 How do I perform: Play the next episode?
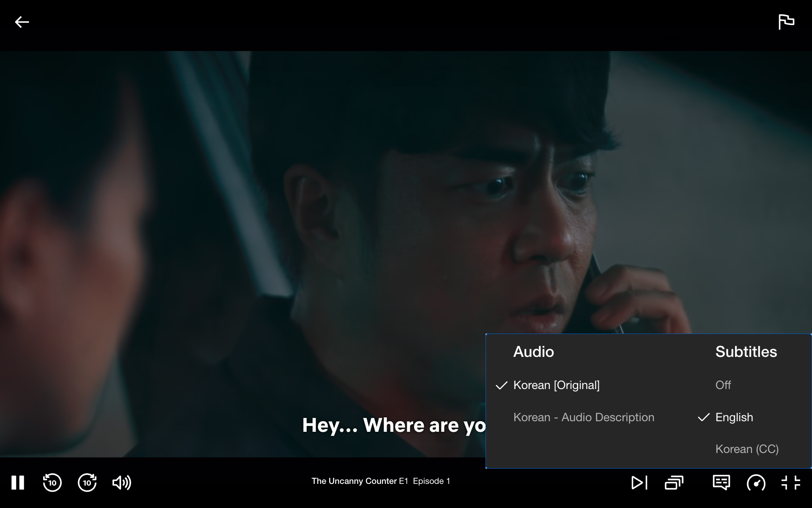pos(639,483)
